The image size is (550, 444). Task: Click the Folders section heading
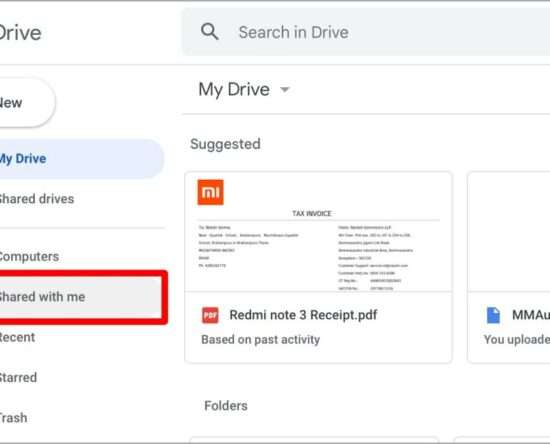coord(226,406)
